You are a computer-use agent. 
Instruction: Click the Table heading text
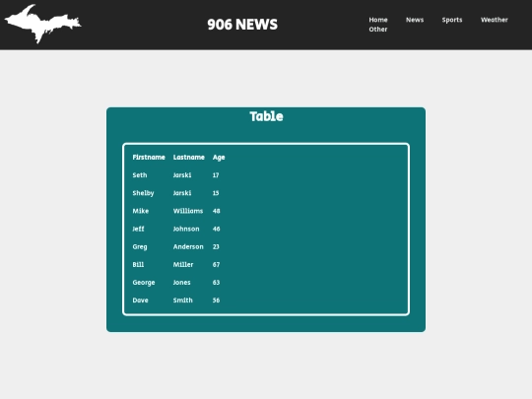coord(266,116)
